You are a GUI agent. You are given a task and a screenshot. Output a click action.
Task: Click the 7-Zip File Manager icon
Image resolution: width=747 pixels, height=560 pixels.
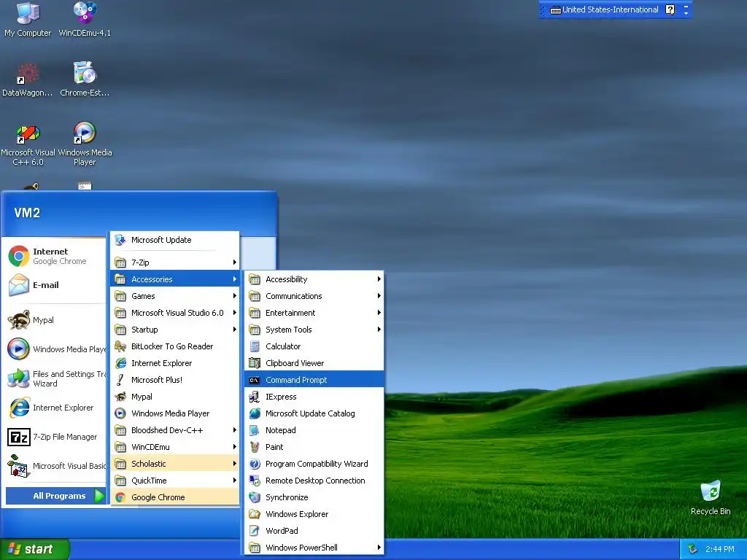18,437
